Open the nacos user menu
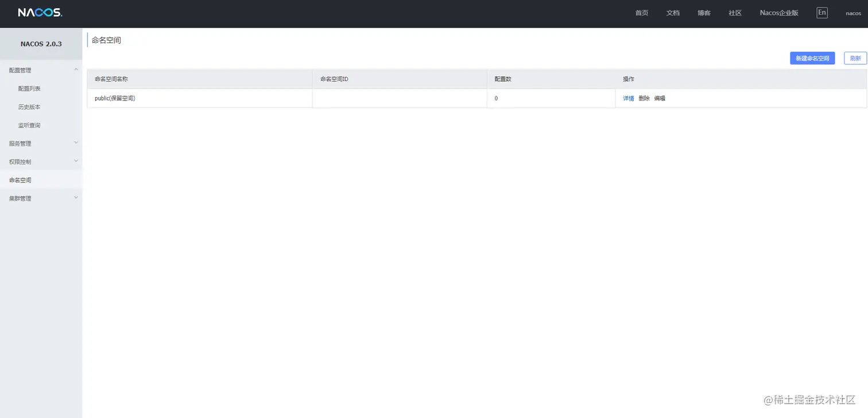The height and width of the screenshot is (418, 868). [x=853, y=13]
